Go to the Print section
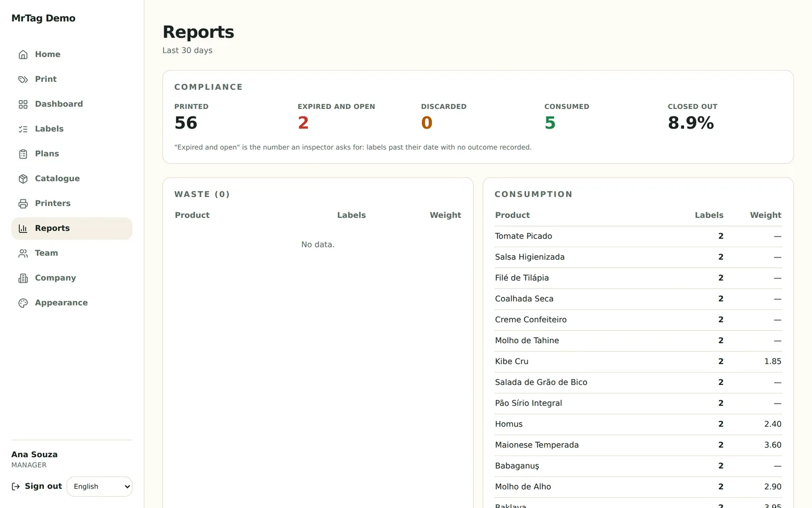Screen dimensions: 812x508 pos(72,79)
